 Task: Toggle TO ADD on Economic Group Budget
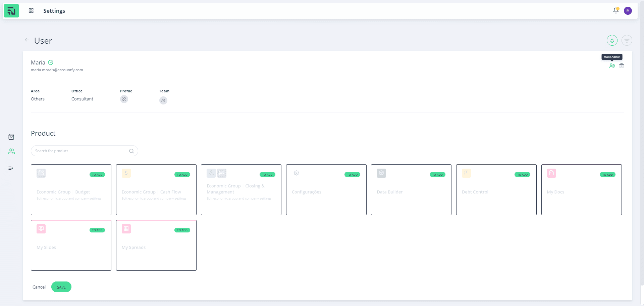click(97, 175)
